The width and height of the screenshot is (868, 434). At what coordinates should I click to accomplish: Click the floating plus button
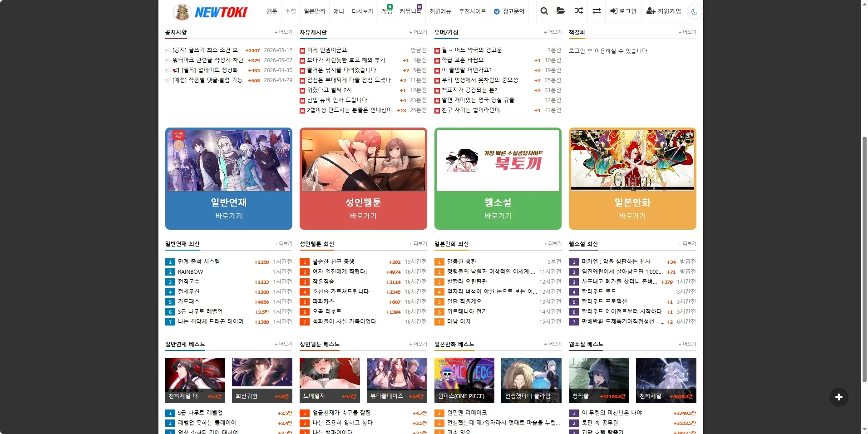click(839, 397)
